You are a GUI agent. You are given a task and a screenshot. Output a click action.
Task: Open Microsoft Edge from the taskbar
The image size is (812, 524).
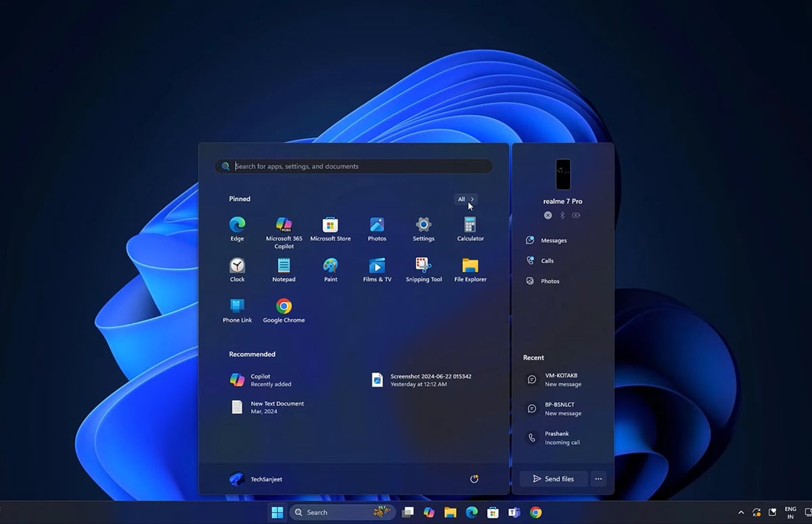472,512
